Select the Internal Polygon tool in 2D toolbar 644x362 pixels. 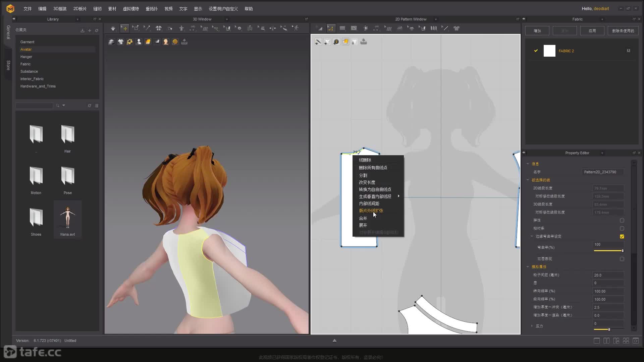point(354,28)
